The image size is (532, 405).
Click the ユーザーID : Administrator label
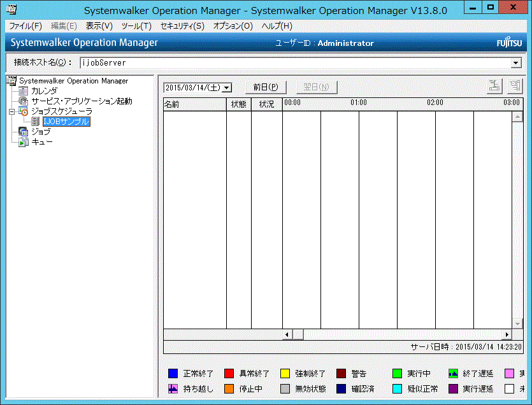tap(324, 43)
